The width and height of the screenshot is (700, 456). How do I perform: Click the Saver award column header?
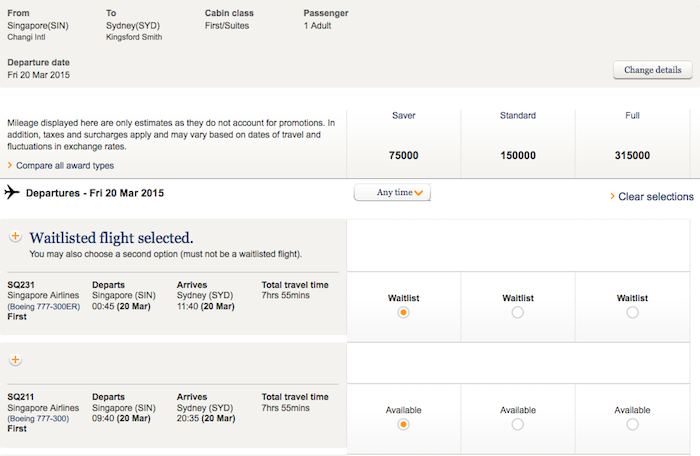[x=404, y=116]
